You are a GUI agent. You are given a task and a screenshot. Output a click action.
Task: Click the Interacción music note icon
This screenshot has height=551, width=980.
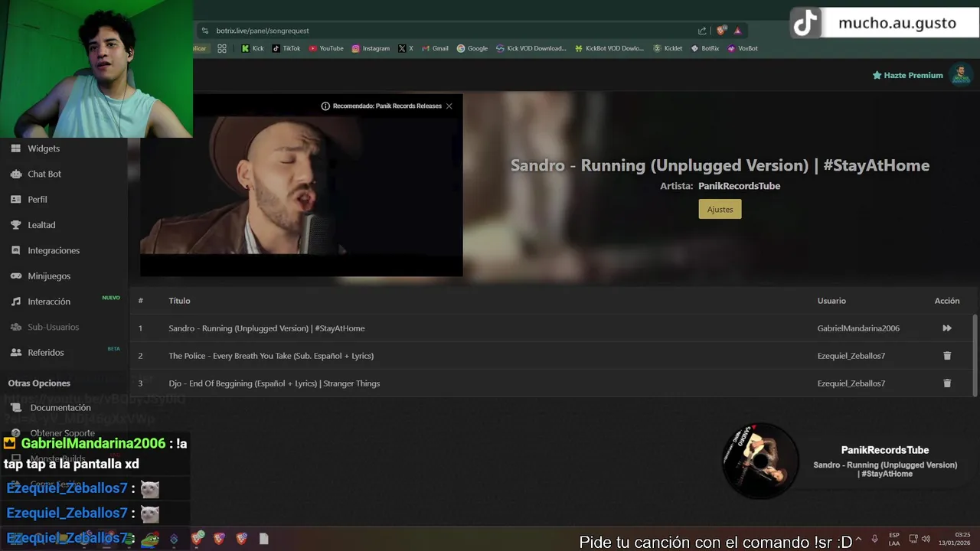click(x=15, y=302)
